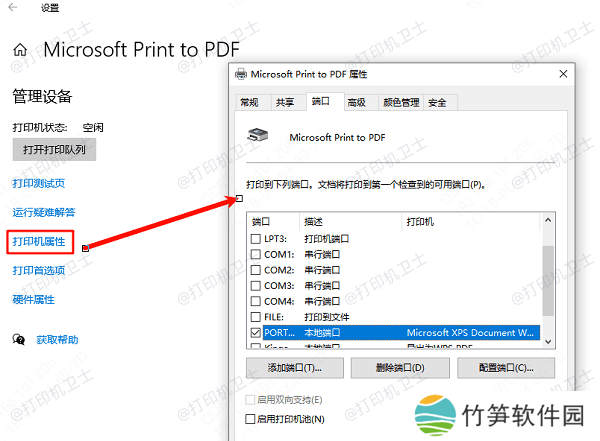
Task: Check the FILE: print-to-file checkbox
Action: 255,317
